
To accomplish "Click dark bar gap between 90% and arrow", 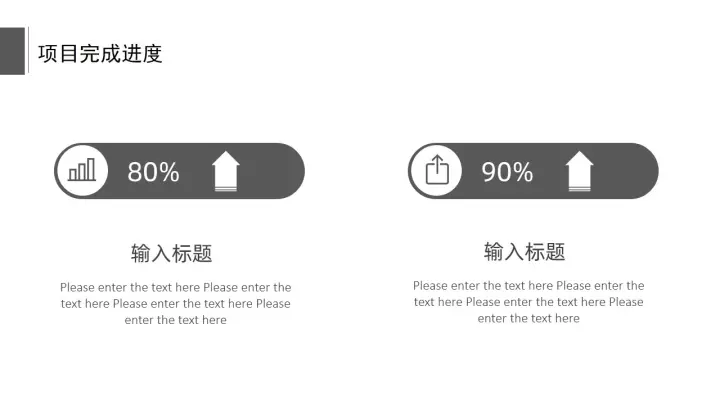I will (549, 172).
